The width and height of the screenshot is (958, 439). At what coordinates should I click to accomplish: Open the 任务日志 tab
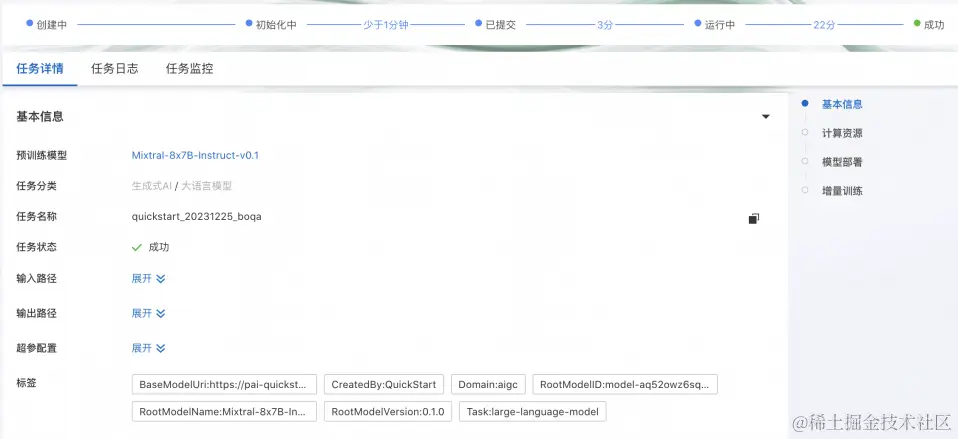115,68
